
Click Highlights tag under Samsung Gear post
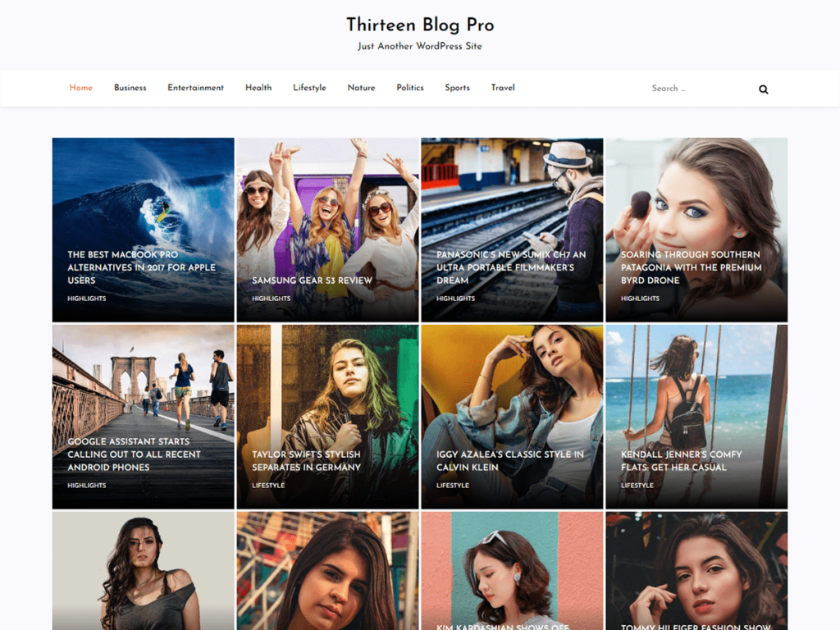coord(271,299)
